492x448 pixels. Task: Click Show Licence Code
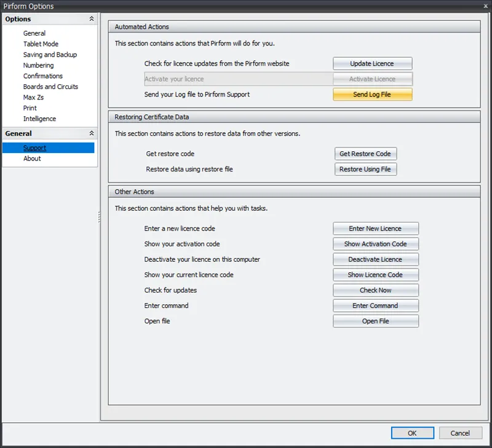pyautogui.click(x=376, y=274)
